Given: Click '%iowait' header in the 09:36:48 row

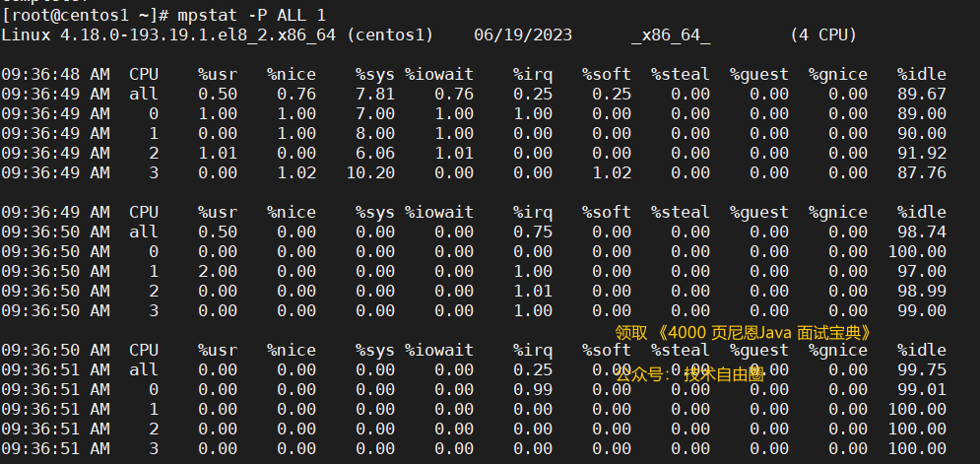Looking at the screenshot, I should tap(438, 75).
